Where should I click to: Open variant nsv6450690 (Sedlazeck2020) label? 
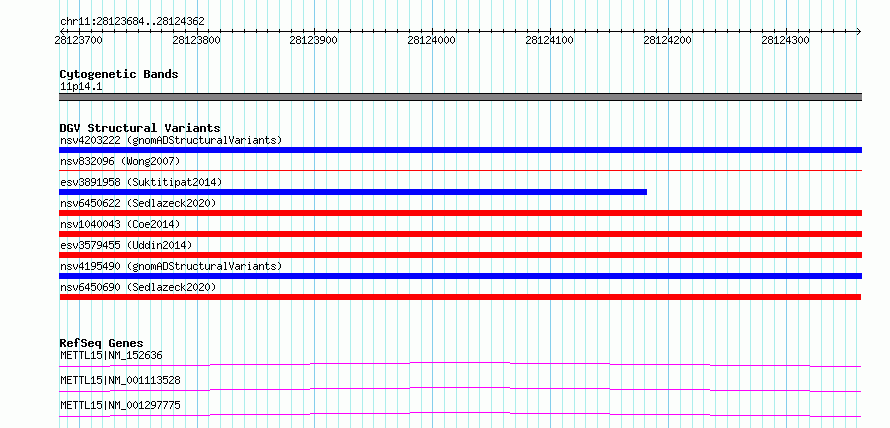138,287
